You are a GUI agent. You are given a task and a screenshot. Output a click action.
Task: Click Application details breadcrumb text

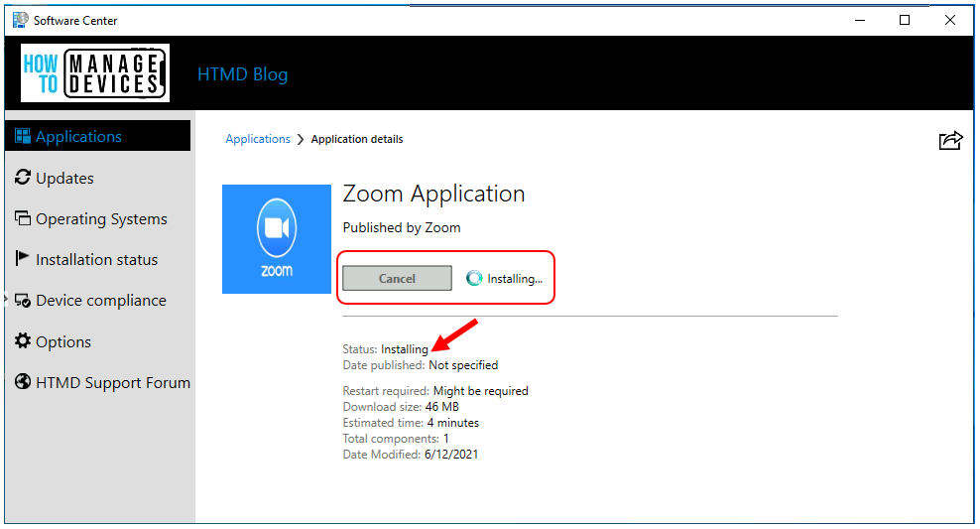coord(357,139)
